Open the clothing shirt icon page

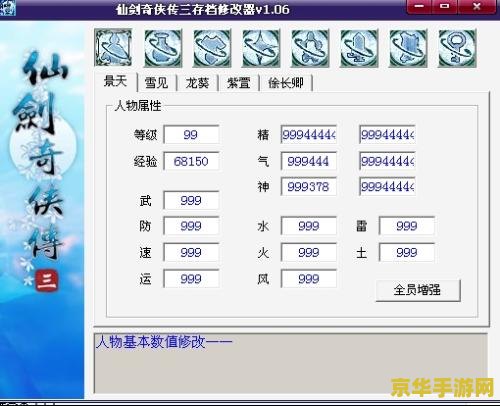(x=212, y=48)
